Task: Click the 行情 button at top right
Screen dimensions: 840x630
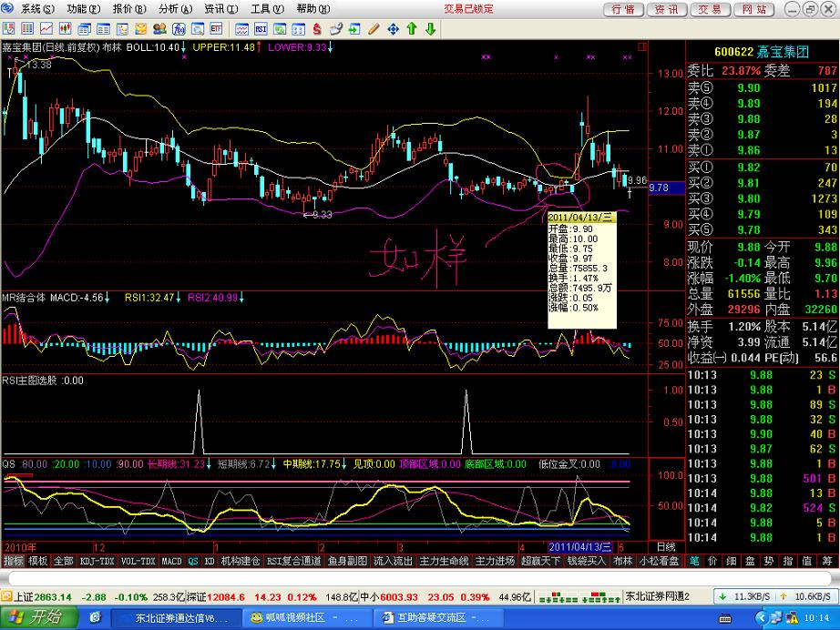Action: pos(623,10)
